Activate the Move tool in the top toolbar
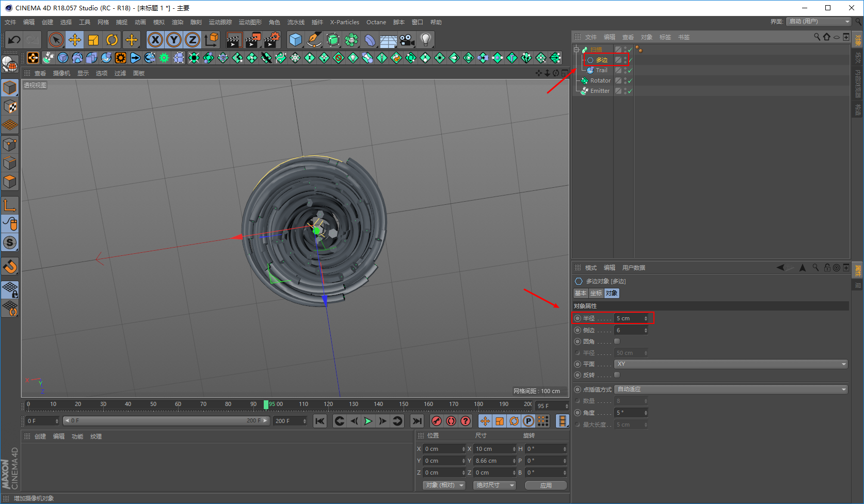Viewport: 864px width, 504px height. coord(74,40)
